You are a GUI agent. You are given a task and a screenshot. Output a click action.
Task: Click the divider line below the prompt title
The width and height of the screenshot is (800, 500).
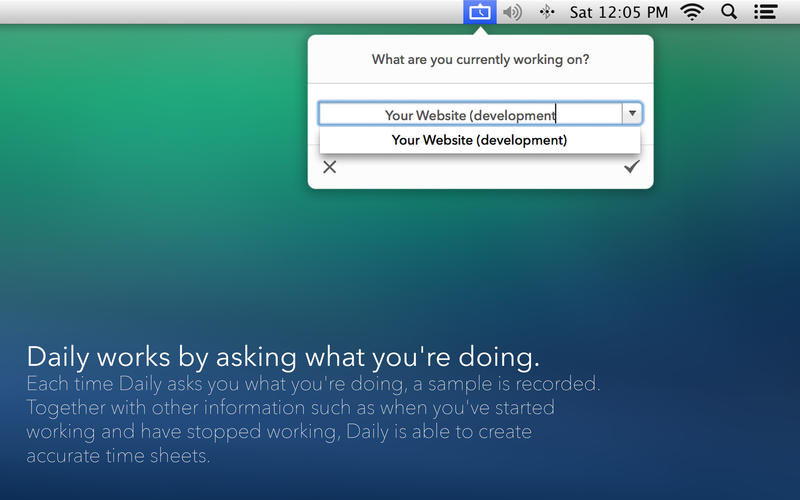tap(480, 83)
